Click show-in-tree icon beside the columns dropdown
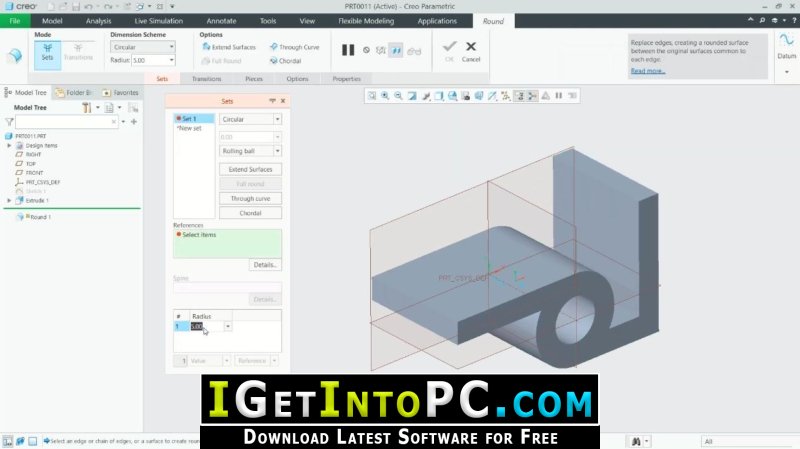The width and height of the screenshot is (800, 449). (133, 108)
